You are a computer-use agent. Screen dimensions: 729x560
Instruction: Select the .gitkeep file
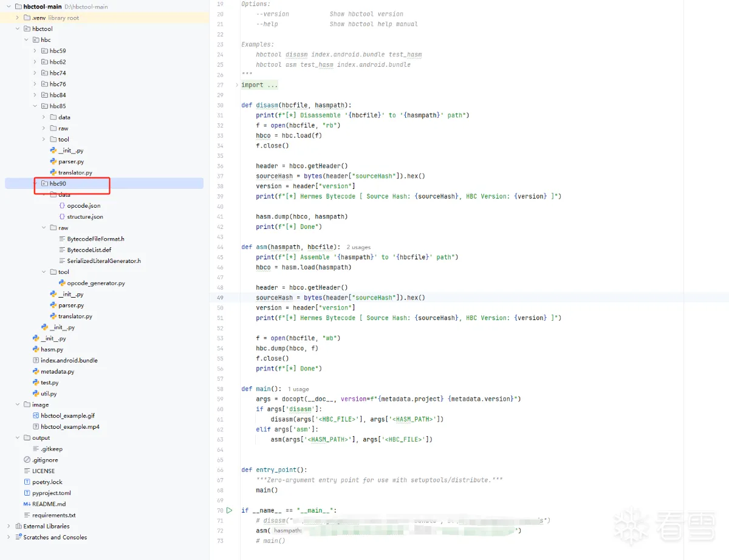click(52, 449)
